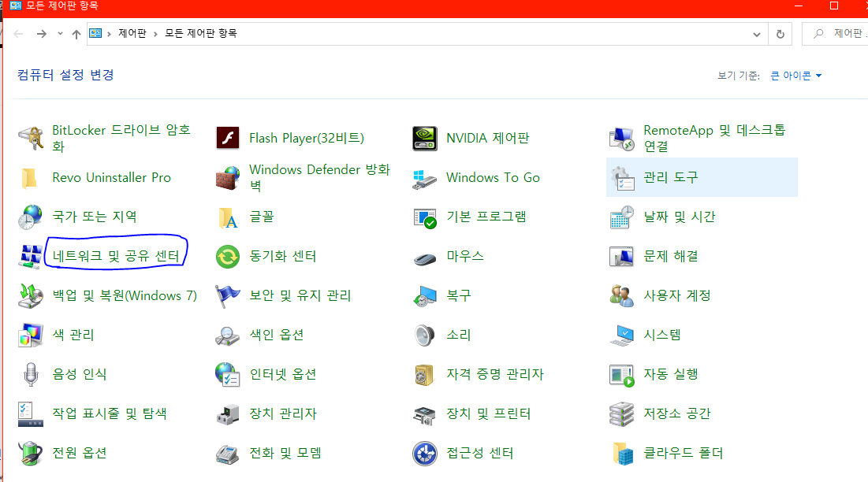This screenshot has width=868, height=482.
Task: Click the 장치 관리자 icon
Action: [228, 414]
